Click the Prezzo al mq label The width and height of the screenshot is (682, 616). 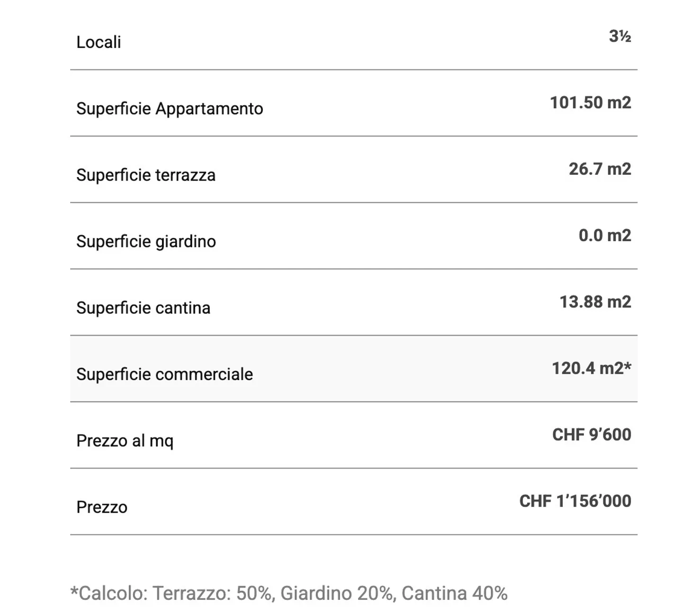click(x=125, y=441)
